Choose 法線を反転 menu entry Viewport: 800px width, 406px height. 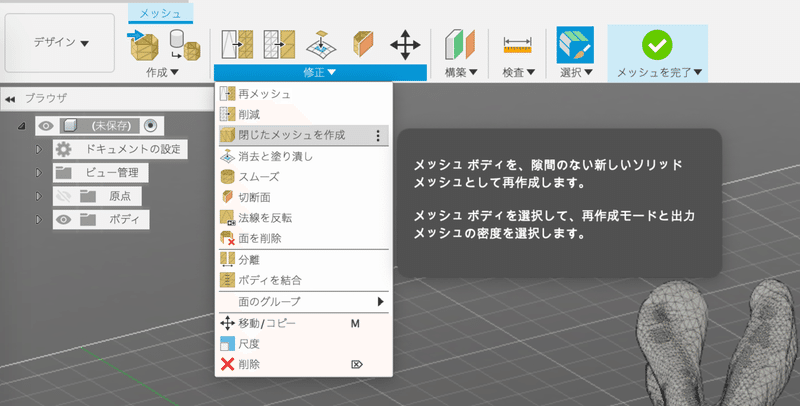point(304,218)
